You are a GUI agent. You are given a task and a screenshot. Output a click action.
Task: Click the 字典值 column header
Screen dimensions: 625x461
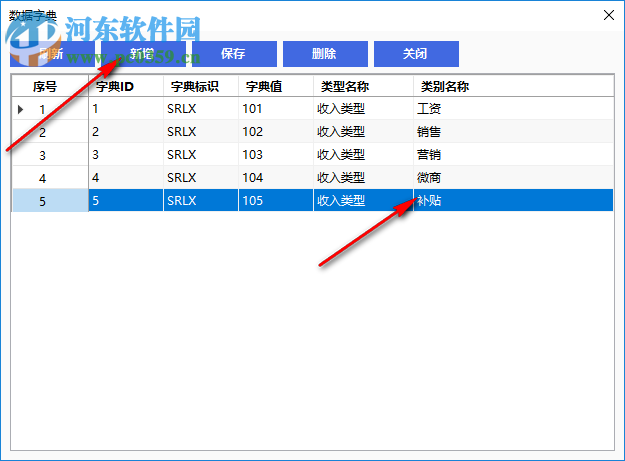coord(276,86)
